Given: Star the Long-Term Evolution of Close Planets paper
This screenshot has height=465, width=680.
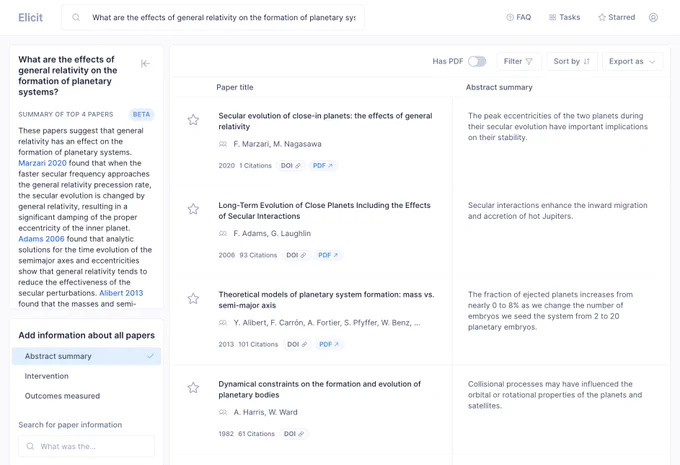Looking at the screenshot, I should tap(193, 209).
